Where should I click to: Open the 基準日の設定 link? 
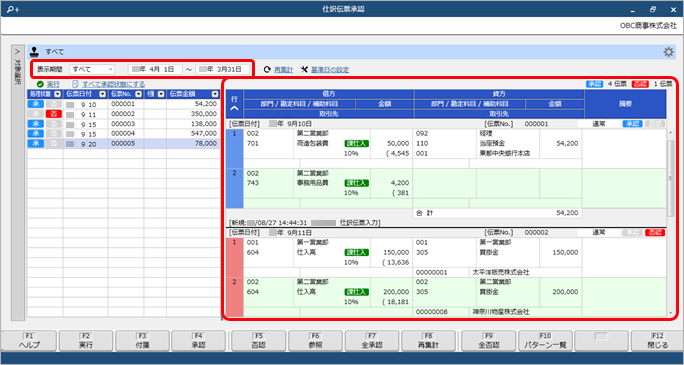330,70
